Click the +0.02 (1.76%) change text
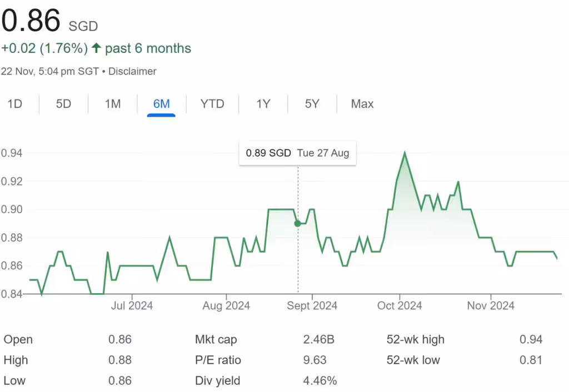The image size is (569, 392). tap(44, 48)
